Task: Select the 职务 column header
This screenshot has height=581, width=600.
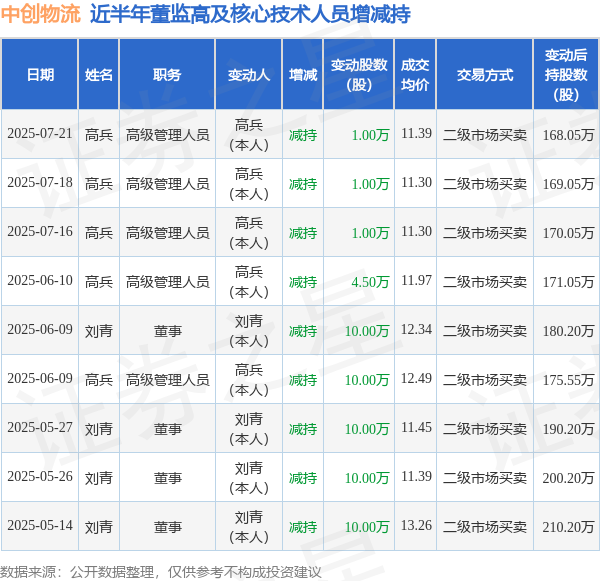Action: click(167, 75)
